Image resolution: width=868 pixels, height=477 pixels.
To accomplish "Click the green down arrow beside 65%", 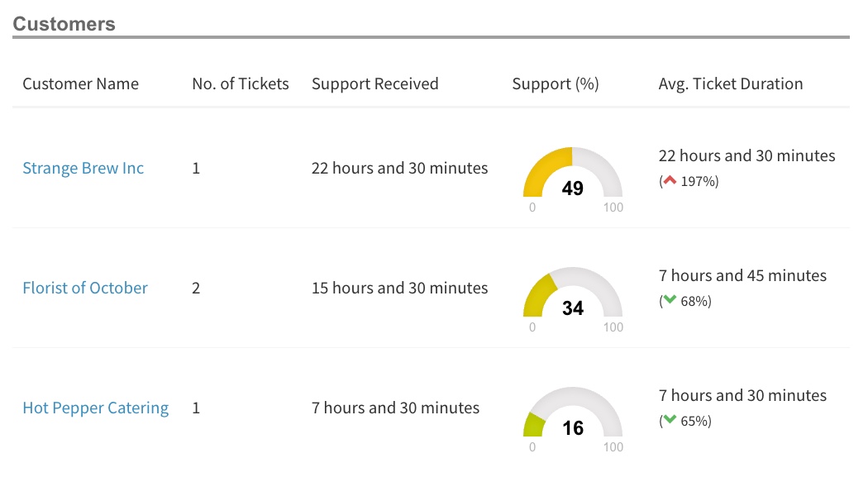I will pyautogui.click(x=670, y=421).
